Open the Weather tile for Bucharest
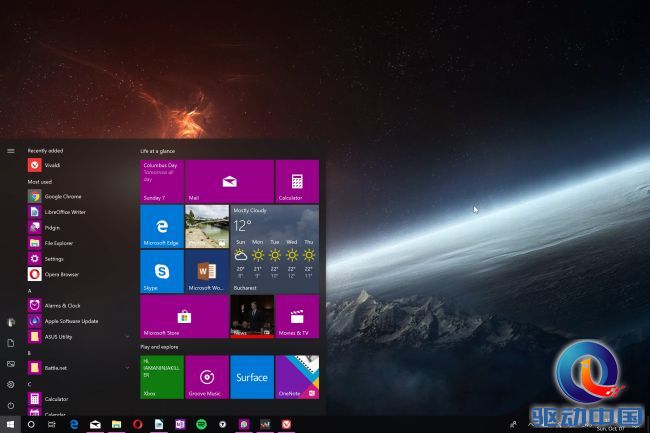The height and width of the screenshot is (433, 650). point(274,249)
